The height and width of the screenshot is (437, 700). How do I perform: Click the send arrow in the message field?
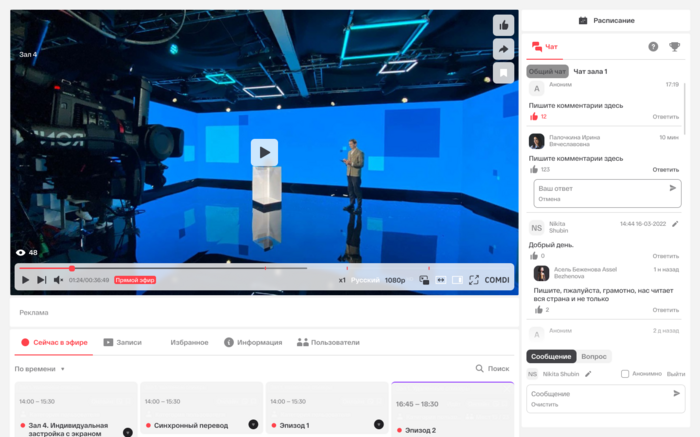[677, 394]
